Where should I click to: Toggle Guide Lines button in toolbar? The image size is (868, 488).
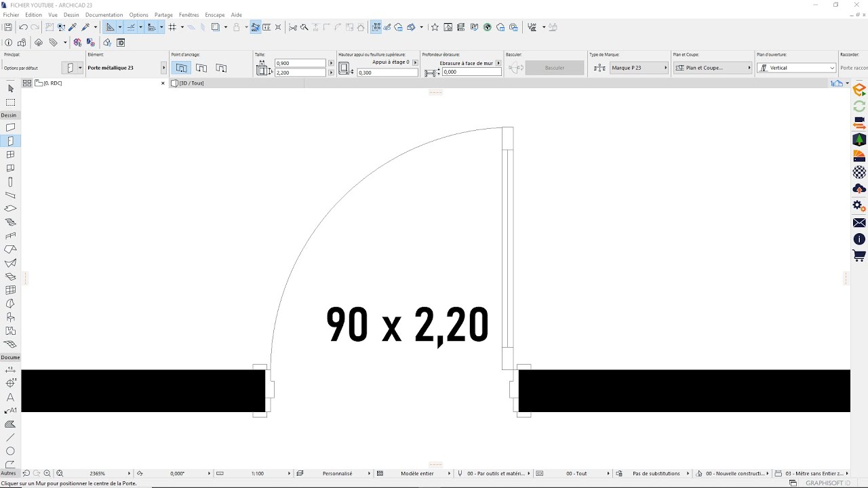(x=110, y=27)
